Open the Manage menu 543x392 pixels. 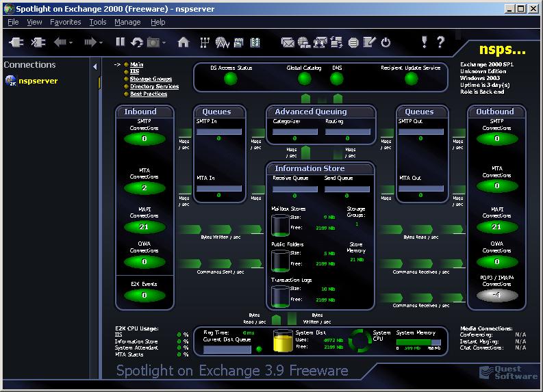point(127,22)
